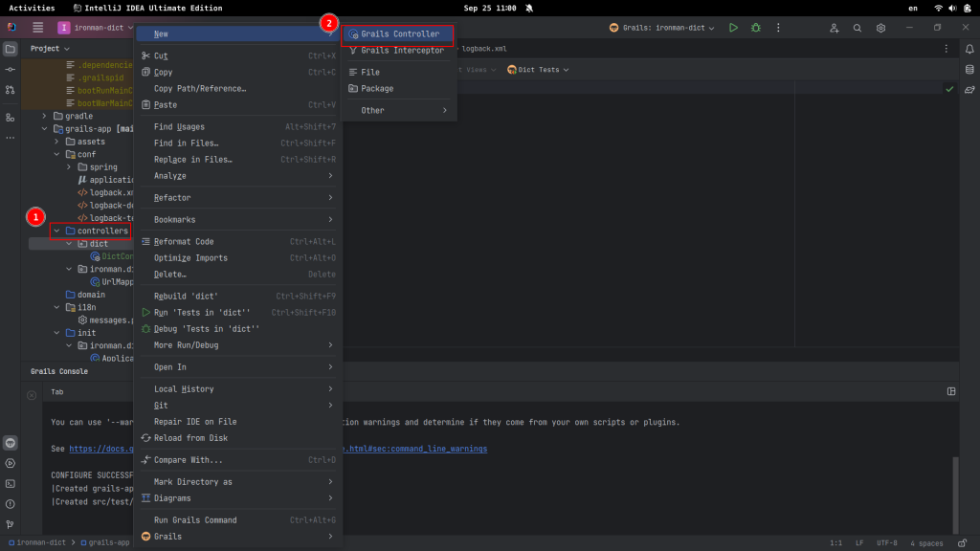Open the Other submenu

[x=397, y=110]
